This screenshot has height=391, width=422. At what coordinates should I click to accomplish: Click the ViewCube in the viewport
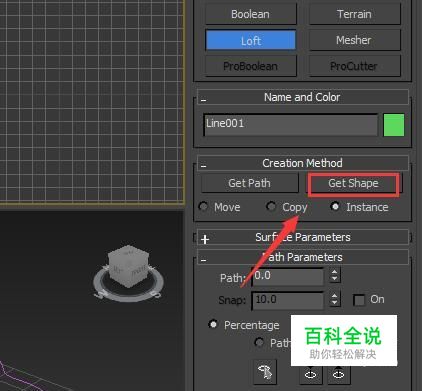click(x=128, y=266)
